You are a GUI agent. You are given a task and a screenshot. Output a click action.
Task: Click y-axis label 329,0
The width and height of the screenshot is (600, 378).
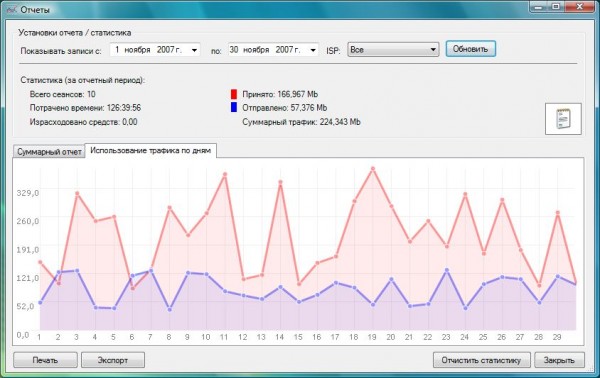pyautogui.click(x=28, y=193)
